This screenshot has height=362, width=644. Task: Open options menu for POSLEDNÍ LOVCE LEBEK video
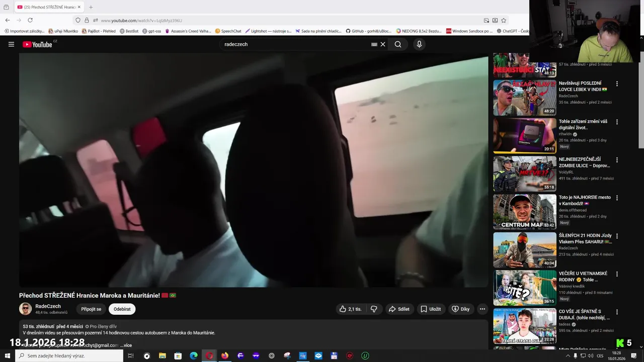617,84
